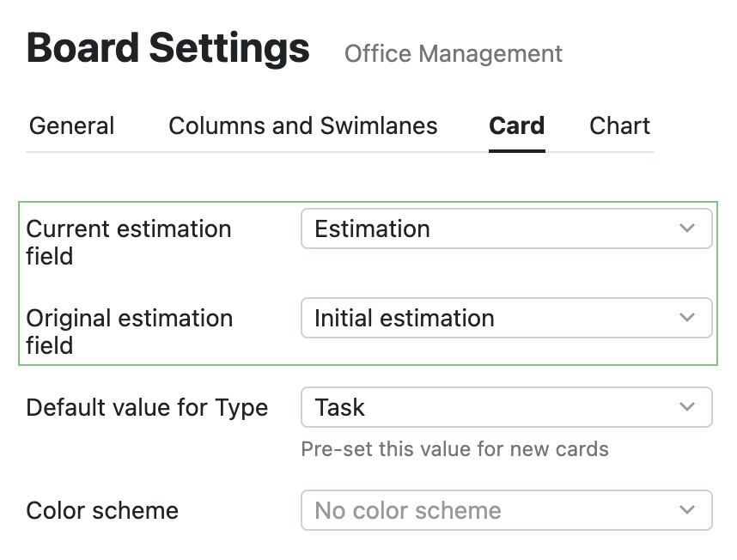Click the chevron on the Estimation dropdown
The width and height of the screenshot is (737, 560).
click(686, 228)
